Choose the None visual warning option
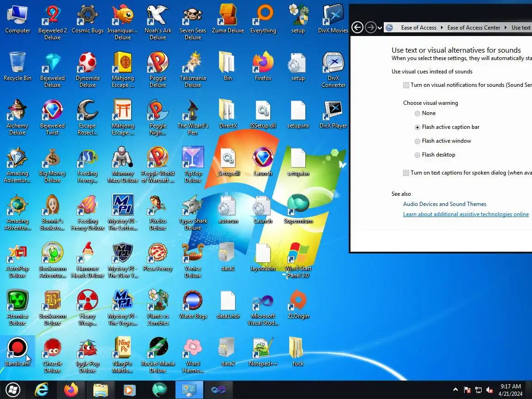Viewport: 532px width, 399px height. [x=417, y=113]
